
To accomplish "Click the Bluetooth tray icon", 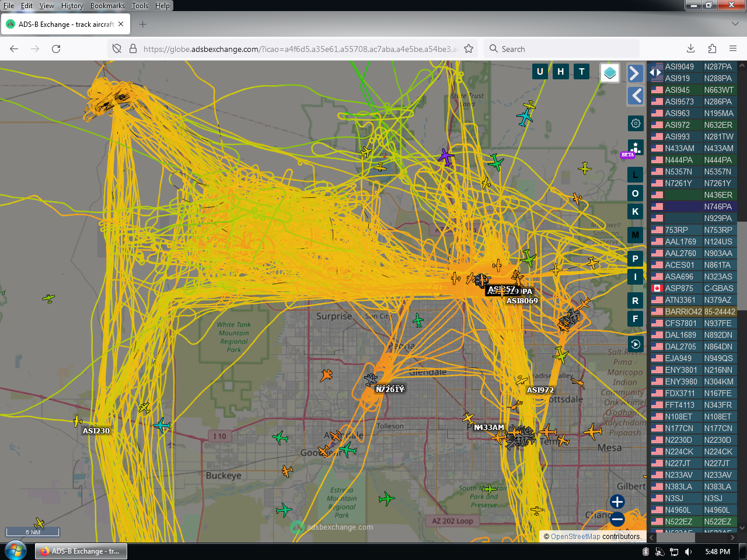I will click(645, 551).
